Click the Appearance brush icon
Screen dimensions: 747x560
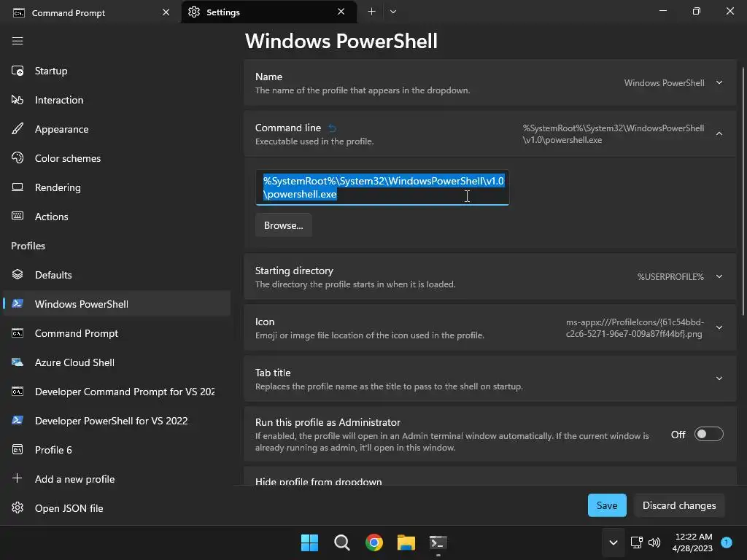coord(18,129)
